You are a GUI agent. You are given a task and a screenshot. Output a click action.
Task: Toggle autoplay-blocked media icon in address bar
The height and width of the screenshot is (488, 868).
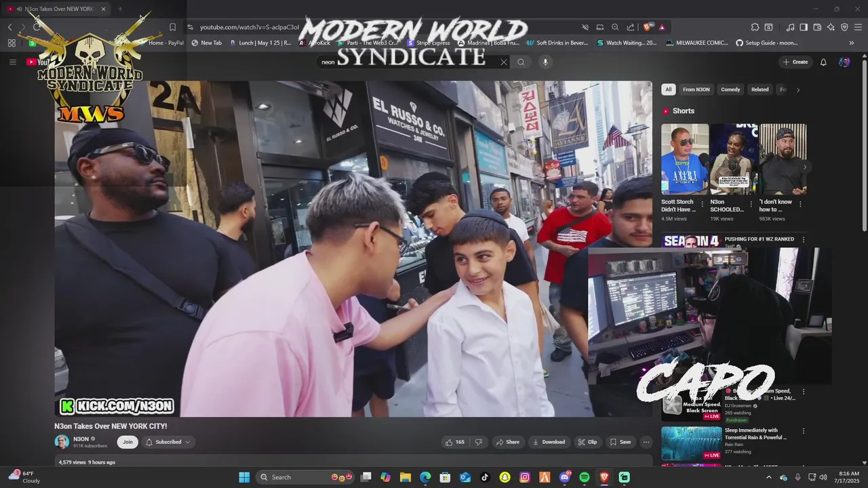tap(585, 27)
